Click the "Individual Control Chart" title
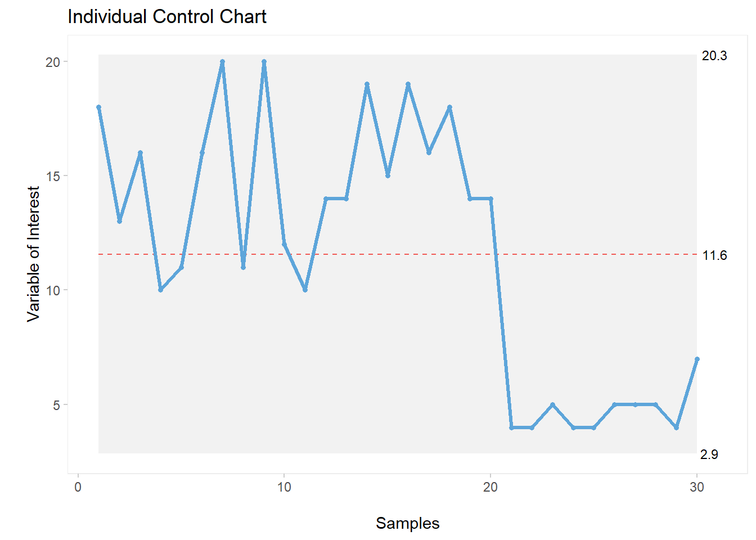The height and width of the screenshot is (540, 756). pos(166,17)
